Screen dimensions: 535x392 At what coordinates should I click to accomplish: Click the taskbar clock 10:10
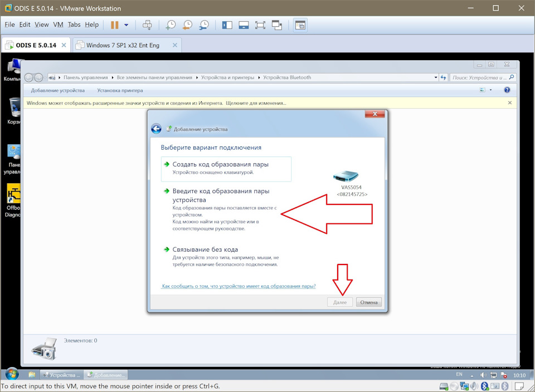pyautogui.click(x=519, y=375)
